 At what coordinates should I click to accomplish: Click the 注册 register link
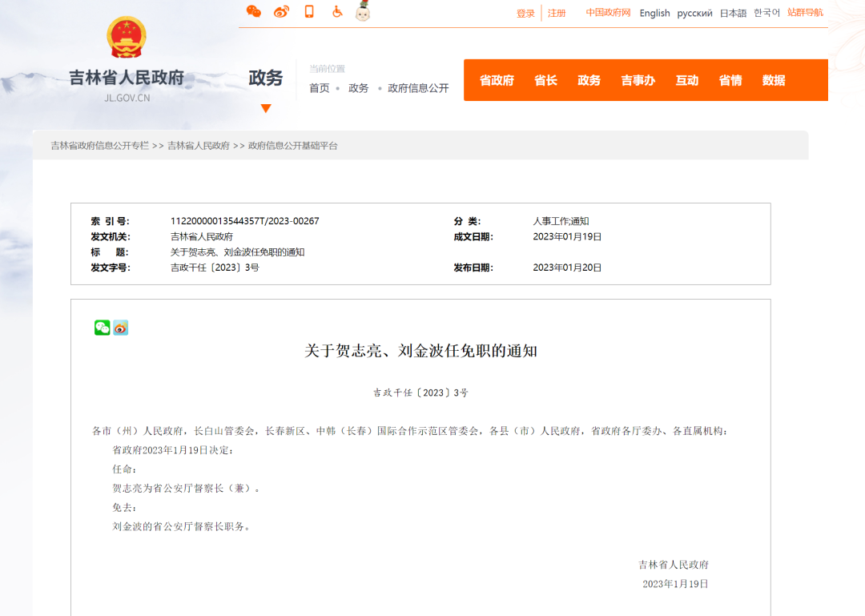[557, 14]
